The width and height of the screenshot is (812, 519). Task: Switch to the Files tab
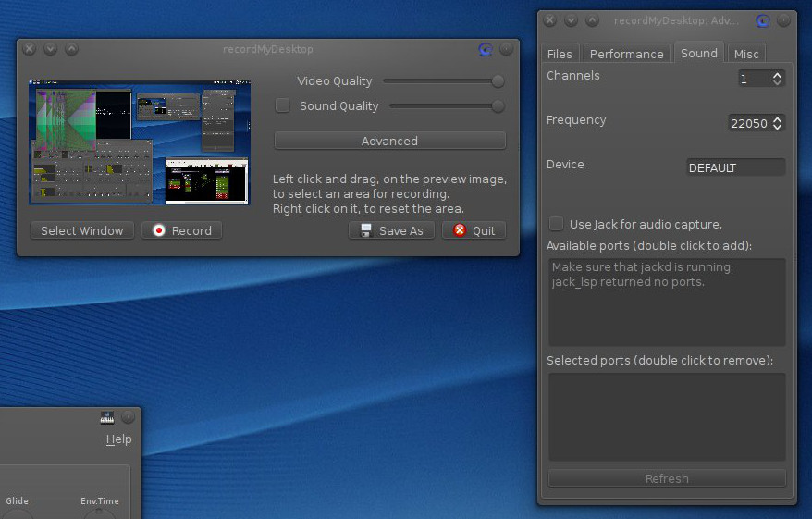(x=560, y=54)
